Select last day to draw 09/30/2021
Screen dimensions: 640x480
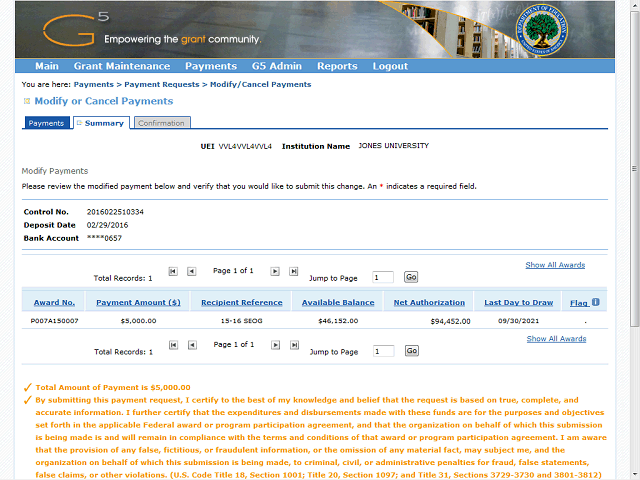pyautogui.click(x=518, y=321)
